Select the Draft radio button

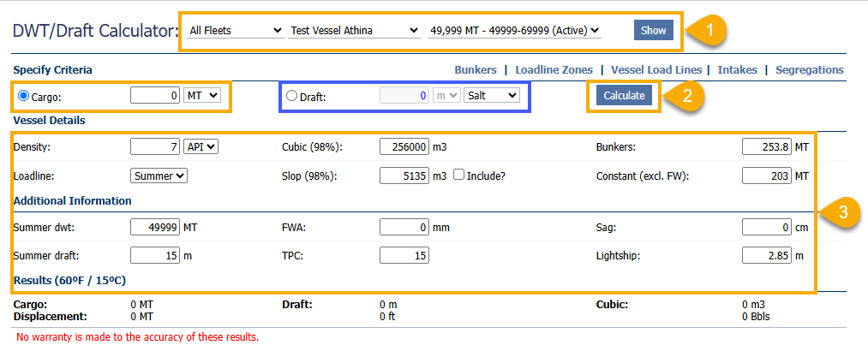tap(292, 96)
